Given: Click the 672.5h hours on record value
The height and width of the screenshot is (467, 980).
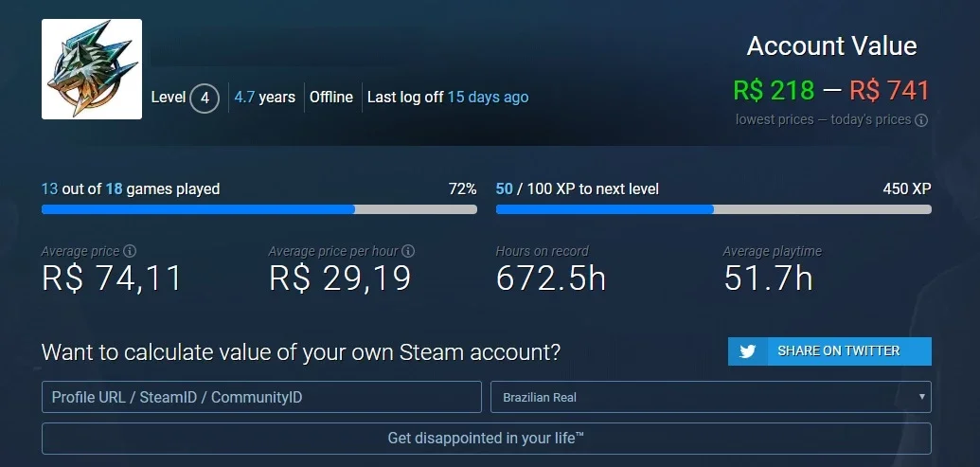Looking at the screenshot, I should tap(551, 278).
